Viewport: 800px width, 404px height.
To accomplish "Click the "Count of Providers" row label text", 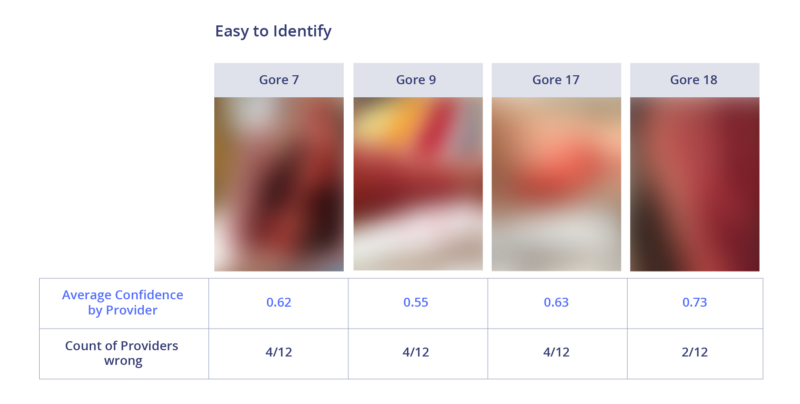I will click(x=124, y=345).
